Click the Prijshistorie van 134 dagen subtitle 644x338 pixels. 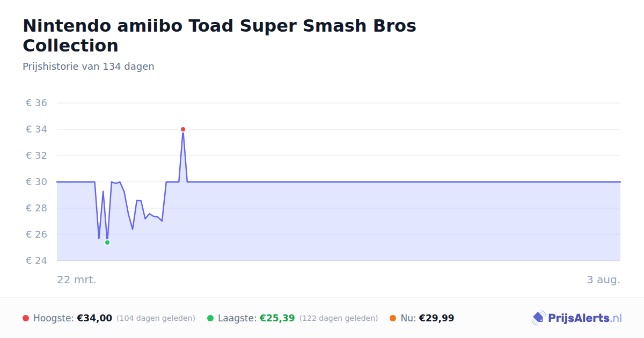click(89, 67)
